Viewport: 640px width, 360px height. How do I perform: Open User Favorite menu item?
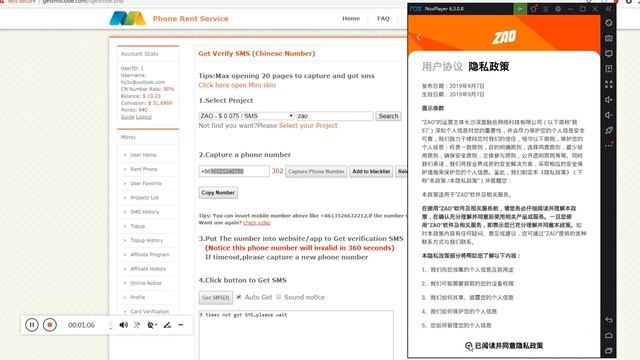click(x=146, y=183)
